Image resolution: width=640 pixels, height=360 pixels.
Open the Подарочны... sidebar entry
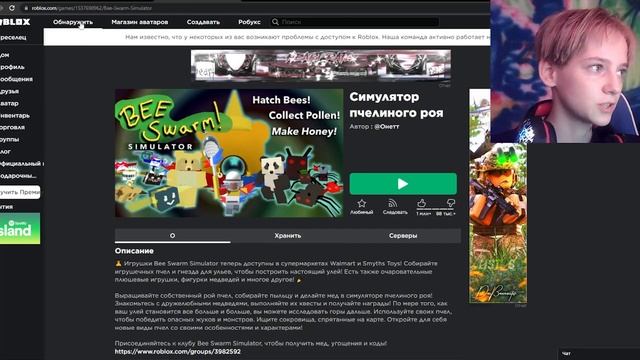coord(18,176)
